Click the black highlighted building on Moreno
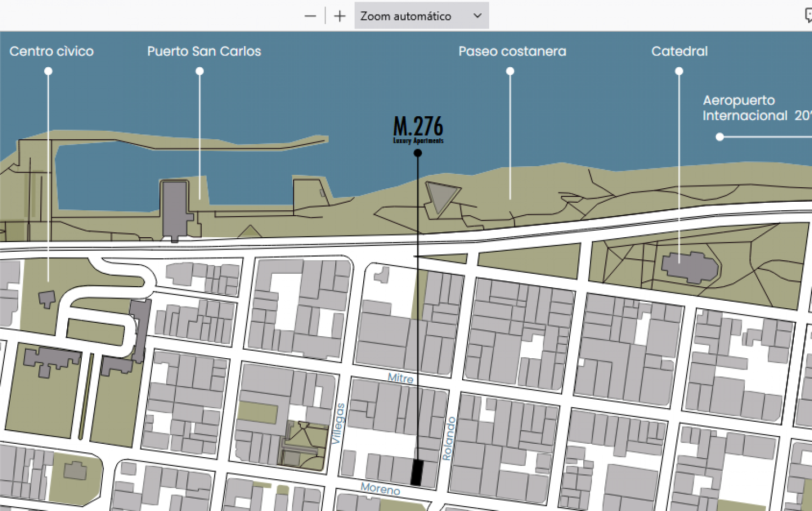The image size is (812, 511). click(x=417, y=473)
